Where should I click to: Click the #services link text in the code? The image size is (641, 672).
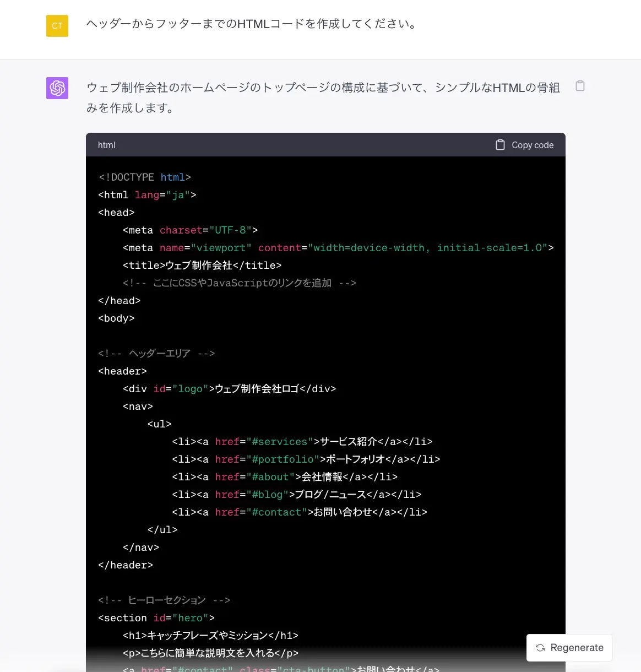pyautogui.click(x=280, y=441)
